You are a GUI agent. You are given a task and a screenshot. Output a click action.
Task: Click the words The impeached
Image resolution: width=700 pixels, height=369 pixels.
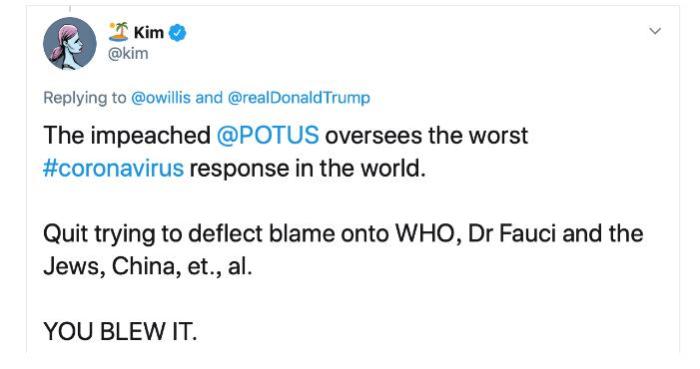point(127,136)
